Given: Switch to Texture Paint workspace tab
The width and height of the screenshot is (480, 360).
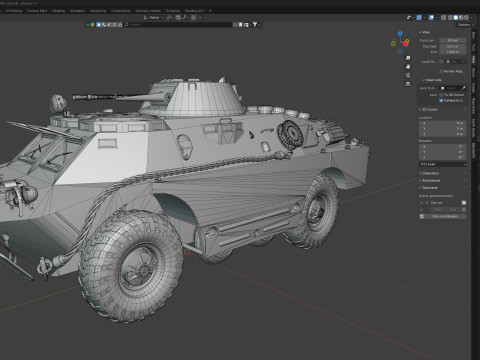Looking at the screenshot, I should [37, 11].
